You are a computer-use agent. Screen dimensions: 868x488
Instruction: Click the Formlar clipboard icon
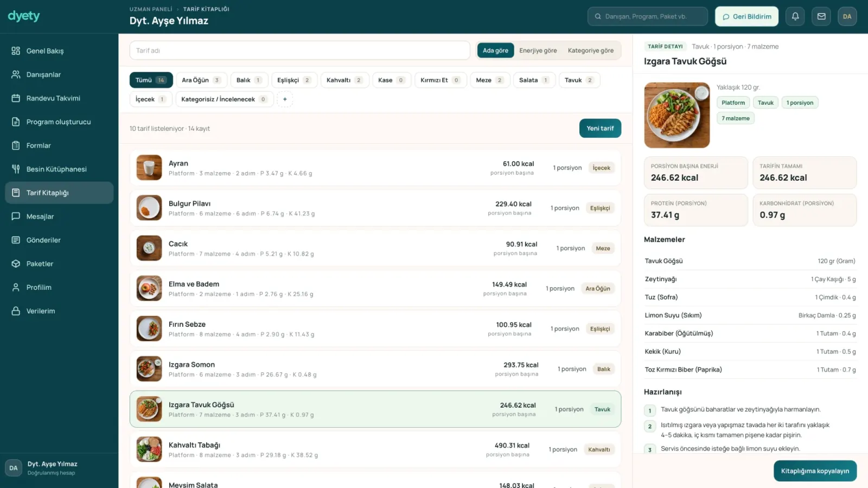coord(16,145)
